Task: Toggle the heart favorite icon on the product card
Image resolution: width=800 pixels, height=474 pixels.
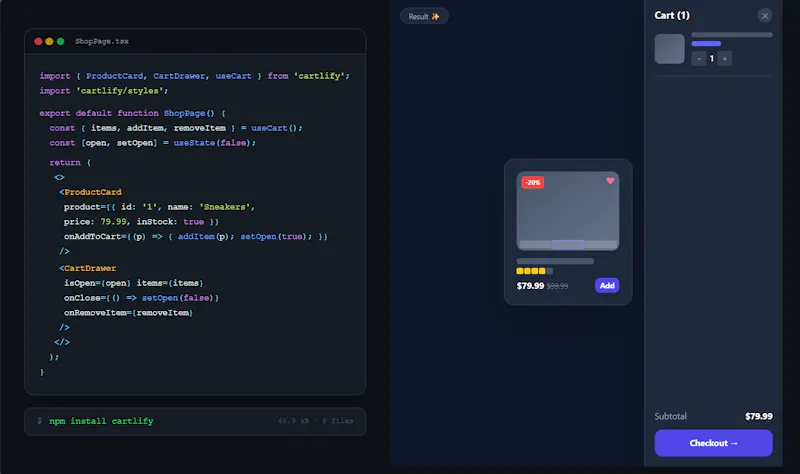Action: point(610,181)
